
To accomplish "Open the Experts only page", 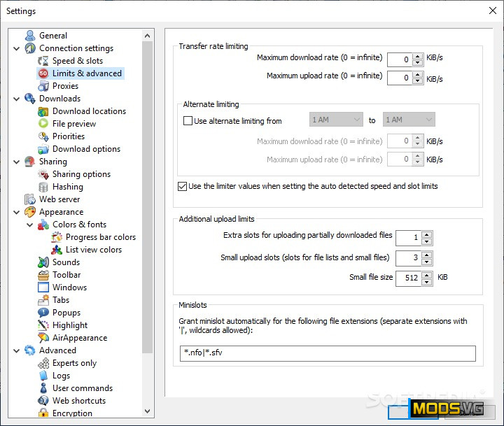I will 74,363.
